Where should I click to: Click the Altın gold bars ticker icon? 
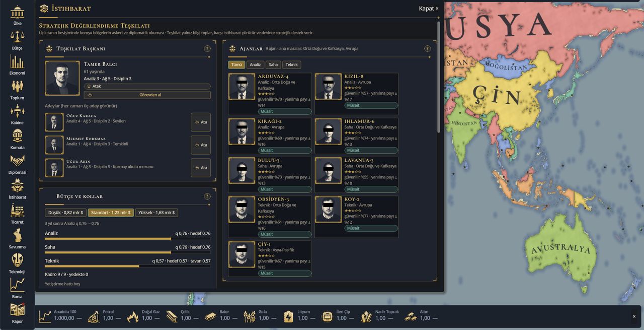point(412,316)
